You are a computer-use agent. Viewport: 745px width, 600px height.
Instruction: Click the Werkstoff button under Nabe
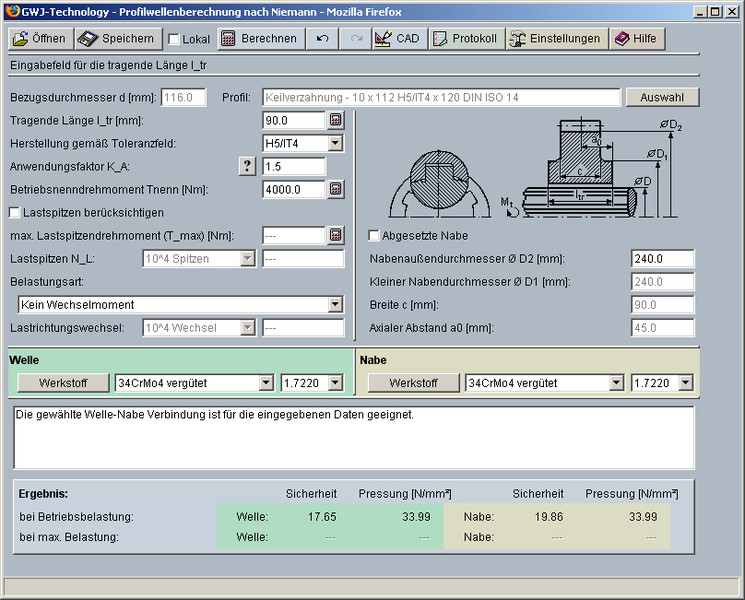[x=413, y=383]
